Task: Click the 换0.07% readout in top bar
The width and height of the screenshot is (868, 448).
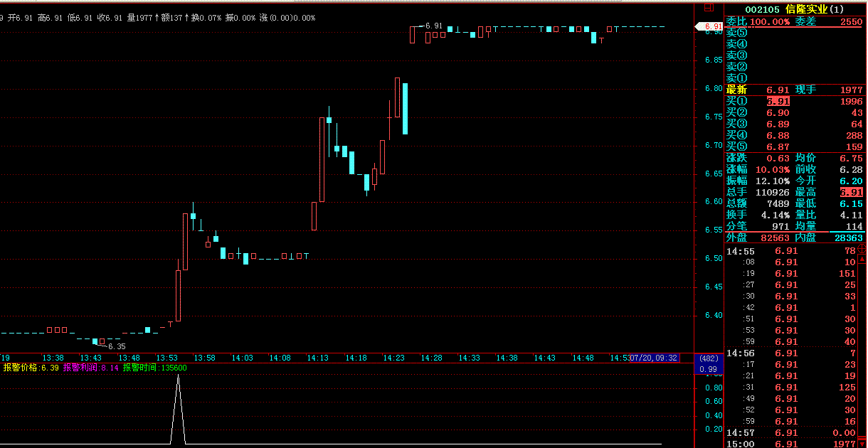Action: [206, 17]
